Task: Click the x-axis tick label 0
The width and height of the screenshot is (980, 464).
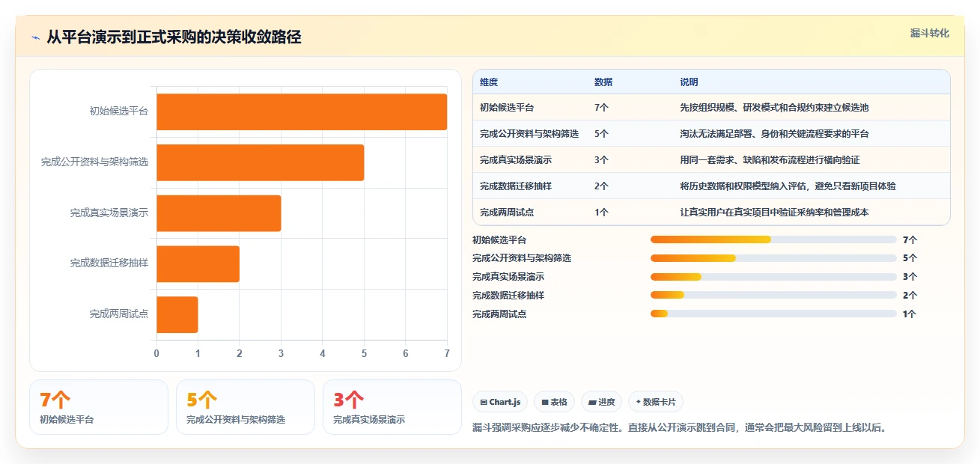Action: [156, 353]
